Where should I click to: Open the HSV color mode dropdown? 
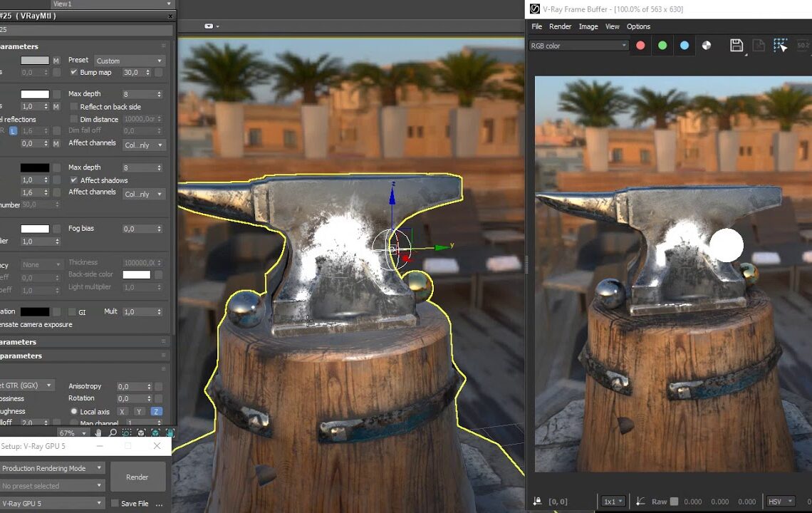tap(780, 501)
